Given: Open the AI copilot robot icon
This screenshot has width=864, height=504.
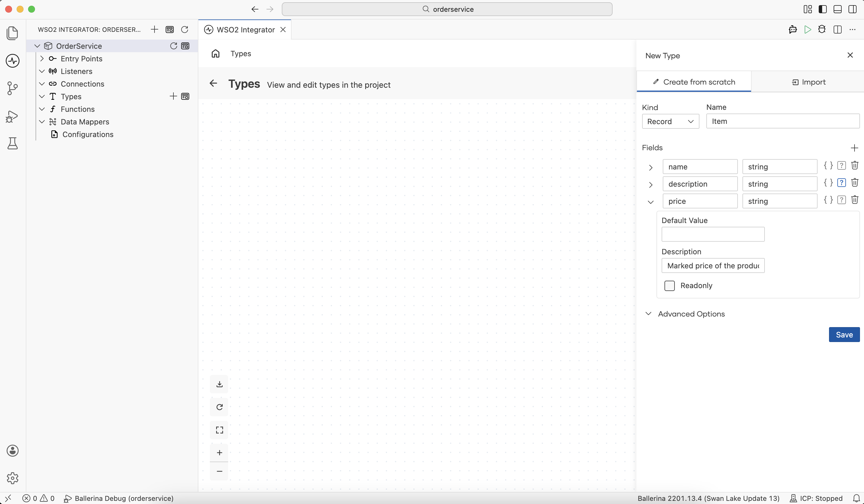Looking at the screenshot, I should pos(793,30).
